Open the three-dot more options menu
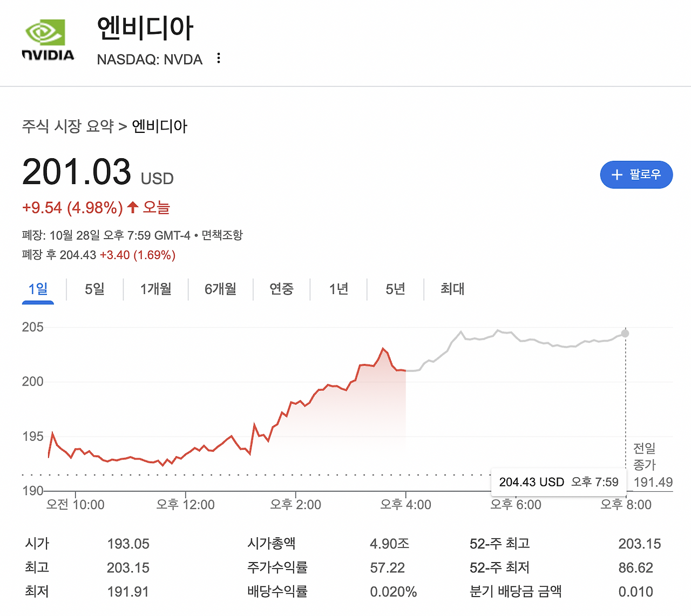The image size is (691, 616). click(x=218, y=58)
